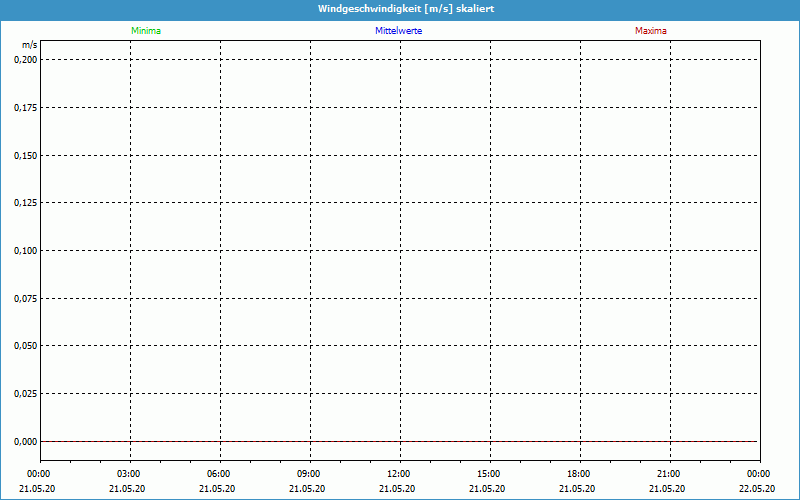The image size is (800, 500).
Task: Select the 0,125 y-axis value
Action: [x=25, y=203]
